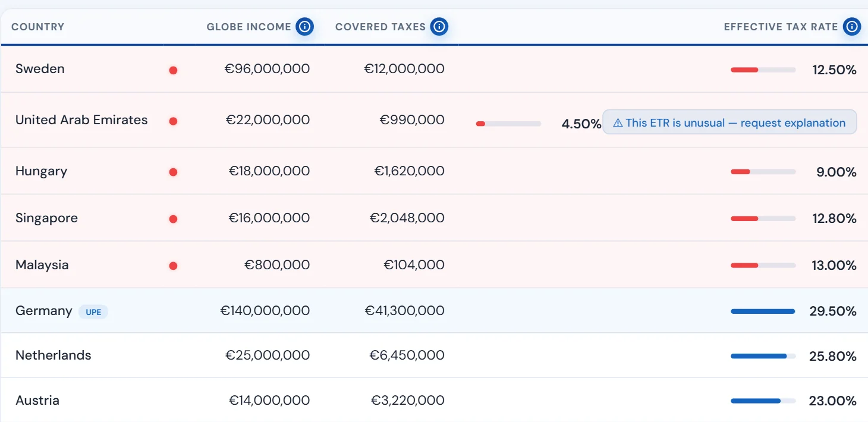Click Sweden's ETR progress bar
Screen dimensions: 868x422
(763, 70)
